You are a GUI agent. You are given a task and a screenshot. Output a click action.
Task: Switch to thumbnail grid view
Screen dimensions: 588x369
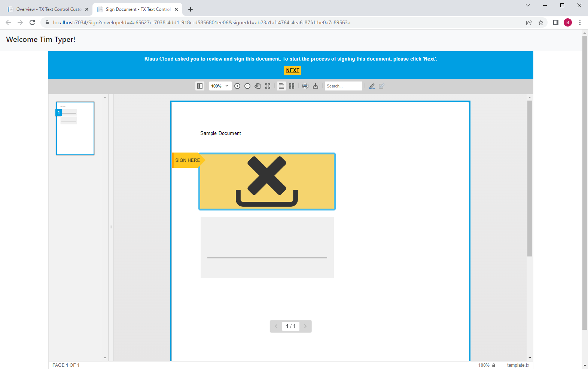pyautogui.click(x=292, y=86)
